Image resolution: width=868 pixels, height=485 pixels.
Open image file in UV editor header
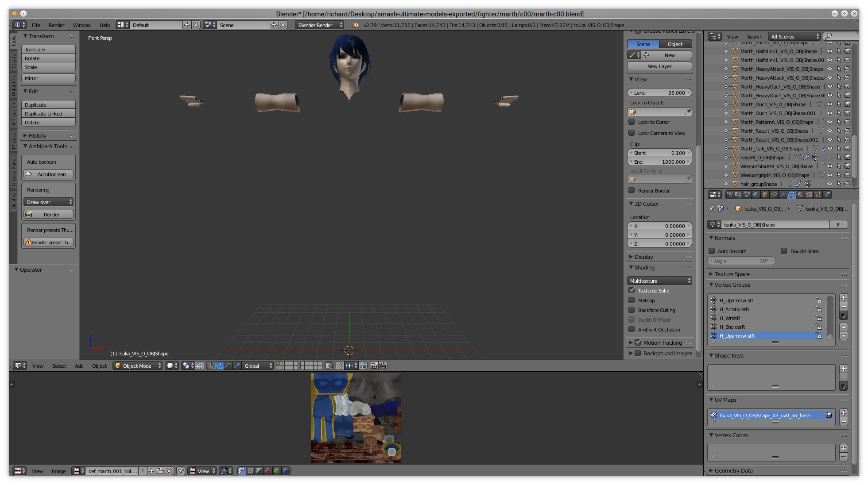tap(160, 471)
